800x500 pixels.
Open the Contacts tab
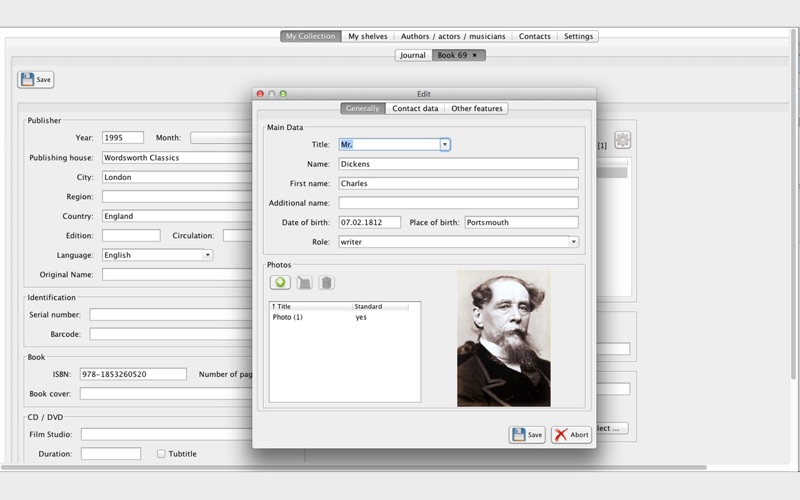click(x=535, y=36)
